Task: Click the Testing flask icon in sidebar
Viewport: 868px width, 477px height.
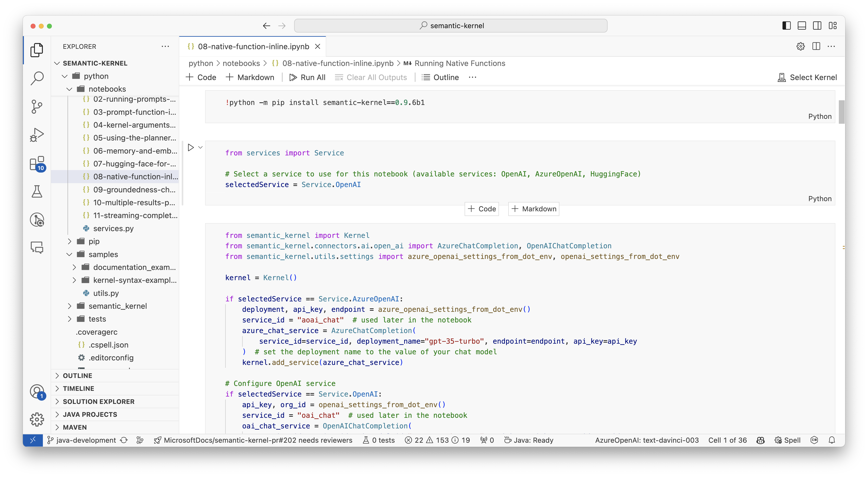Action: point(37,191)
